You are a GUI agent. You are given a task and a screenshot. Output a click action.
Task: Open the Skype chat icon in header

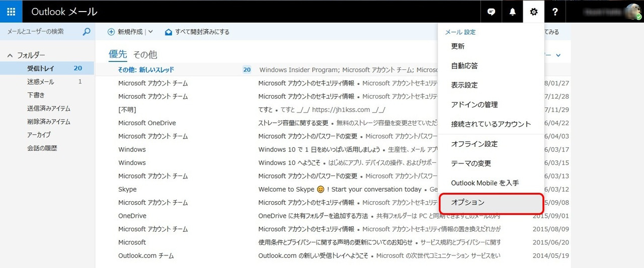point(491,12)
